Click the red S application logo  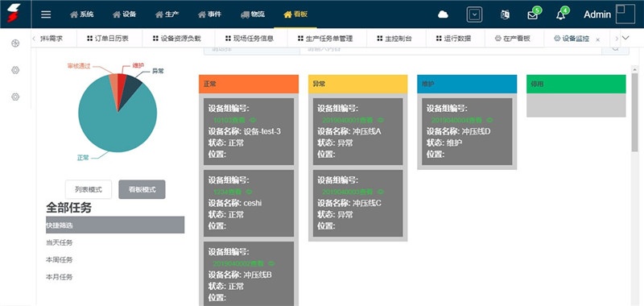14,13
